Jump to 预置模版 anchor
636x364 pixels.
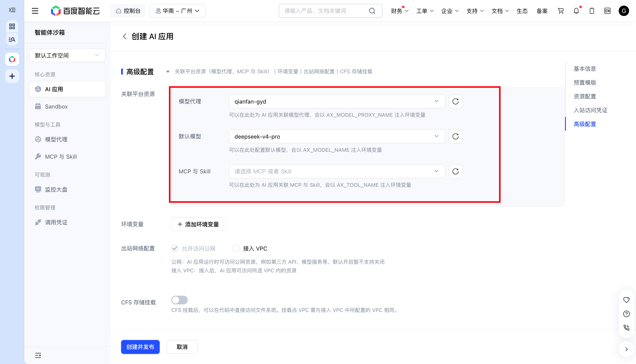(x=585, y=83)
